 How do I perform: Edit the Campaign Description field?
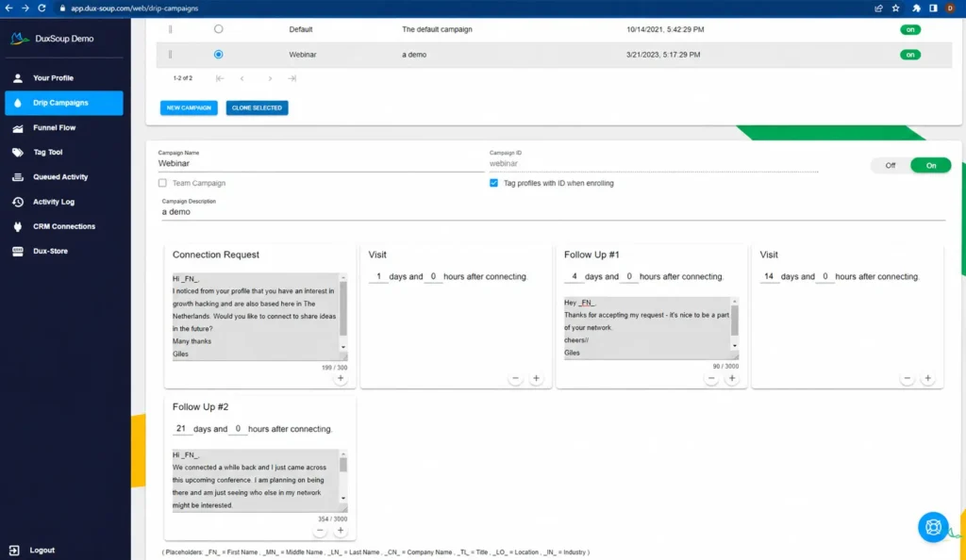pos(553,212)
